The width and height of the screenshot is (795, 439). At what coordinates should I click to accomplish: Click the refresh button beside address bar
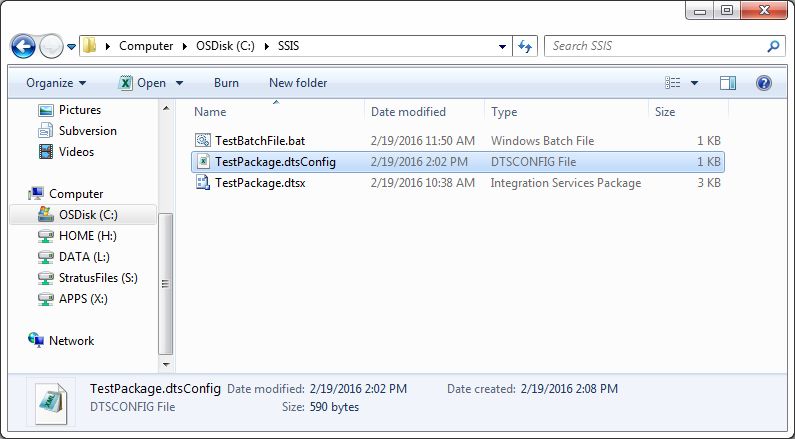click(x=526, y=46)
